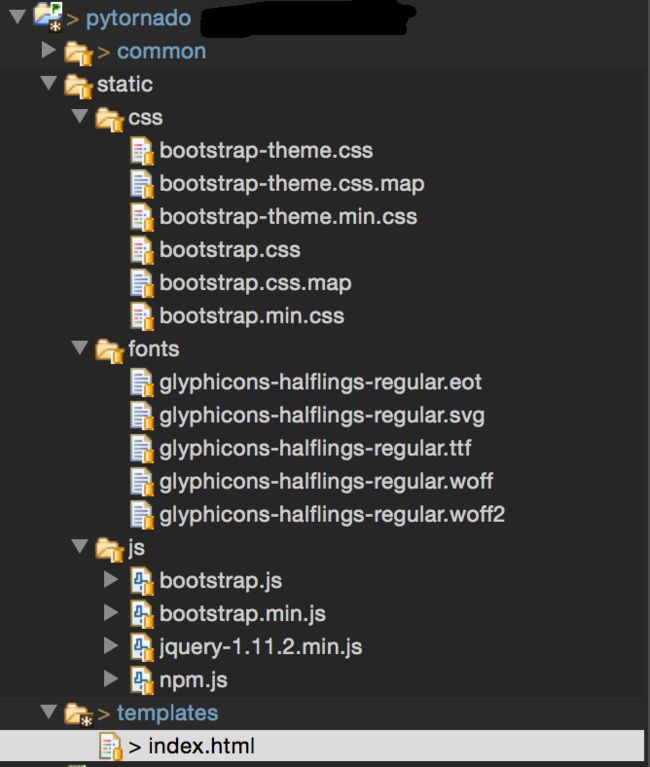Click glyphicons-halflings-regular.woff file icon

[142, 482]
